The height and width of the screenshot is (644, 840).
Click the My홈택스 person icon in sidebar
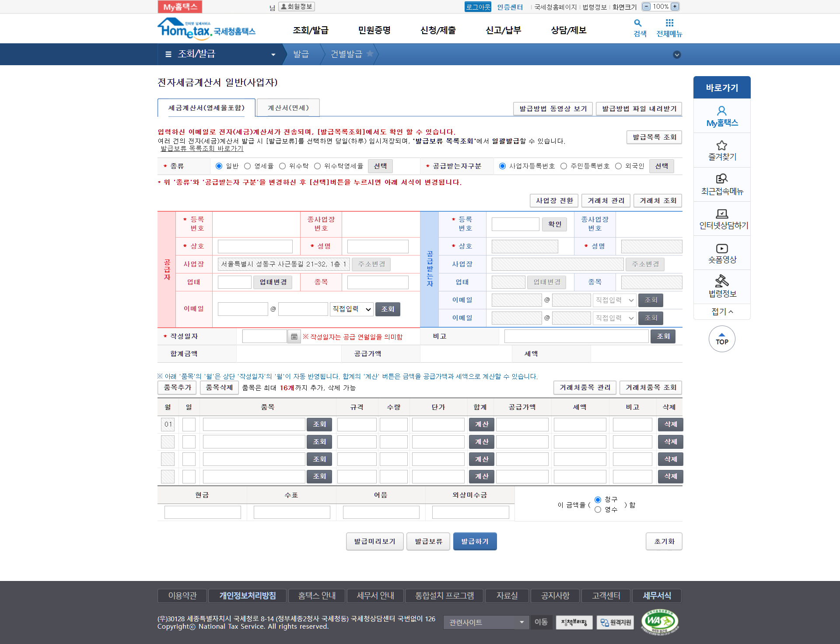[x=722, y=111]
